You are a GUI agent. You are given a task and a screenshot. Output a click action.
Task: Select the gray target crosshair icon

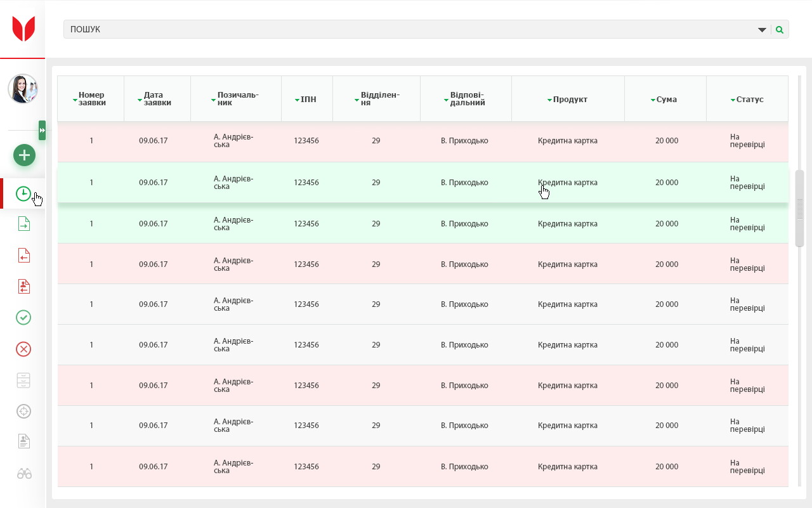point(23,412)
